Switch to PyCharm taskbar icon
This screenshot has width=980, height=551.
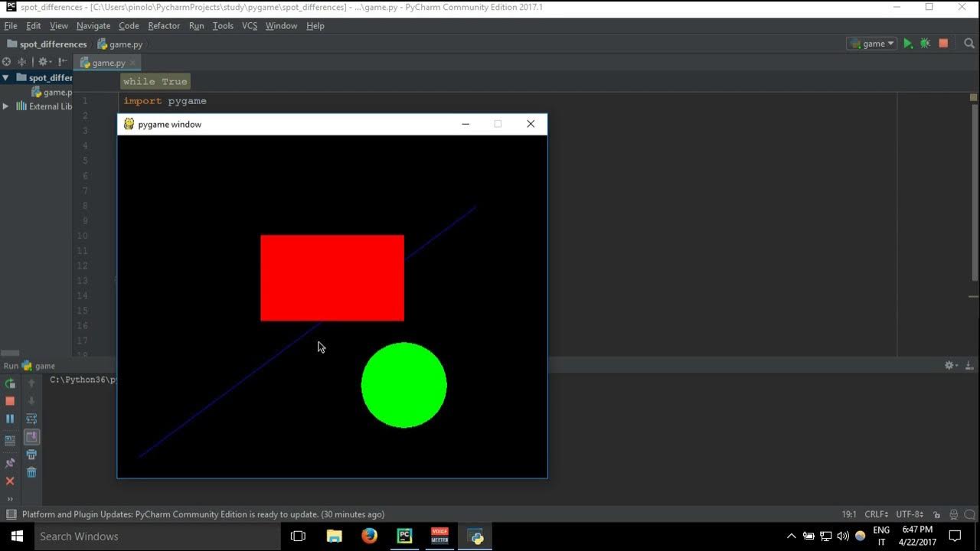tap(404, 536)
